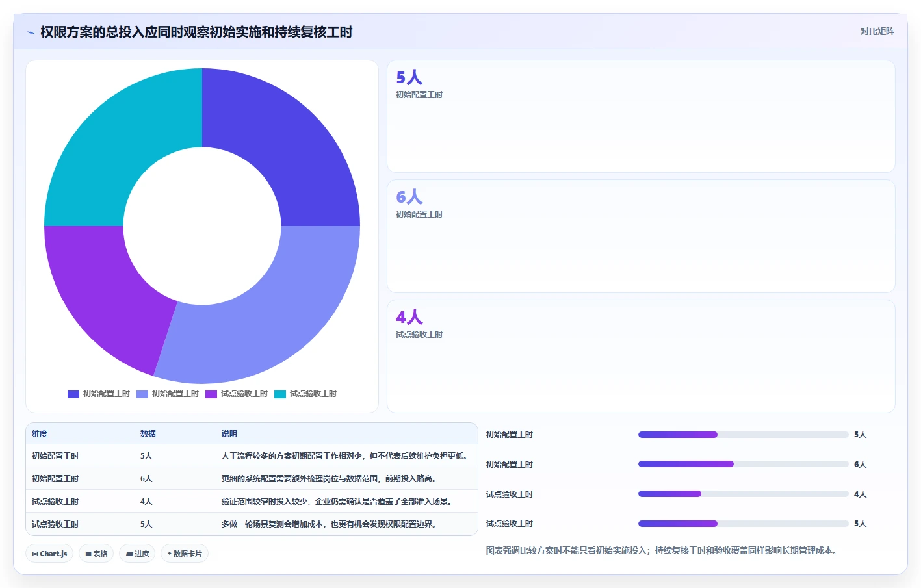Toggle the cyan 试点验收工时 legend swatch
This screenshot has height=588, width=921.
tap(280, 394)
